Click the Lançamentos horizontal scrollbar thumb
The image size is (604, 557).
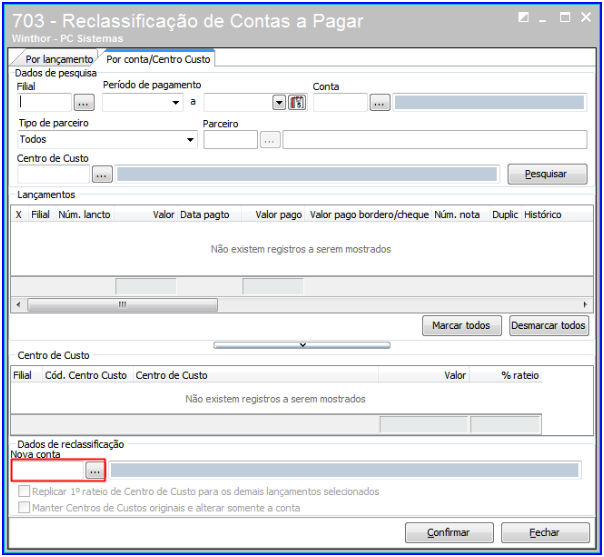tap(122, 305)
